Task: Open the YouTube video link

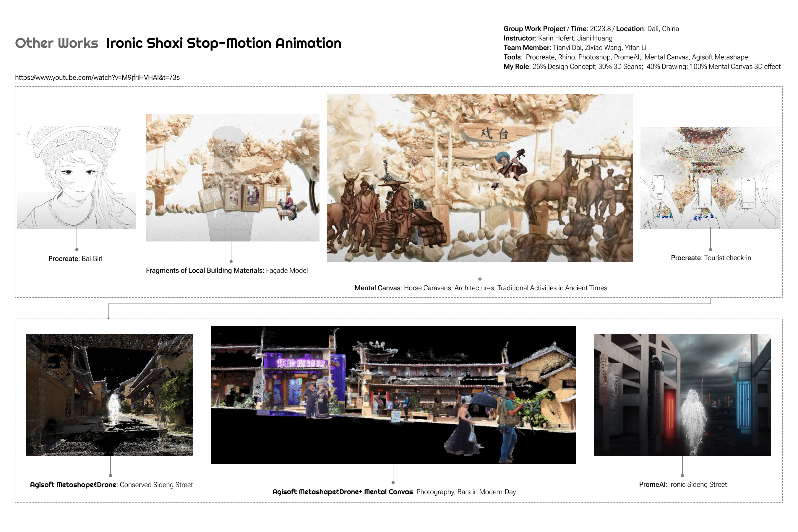Action: coord(97,78)
